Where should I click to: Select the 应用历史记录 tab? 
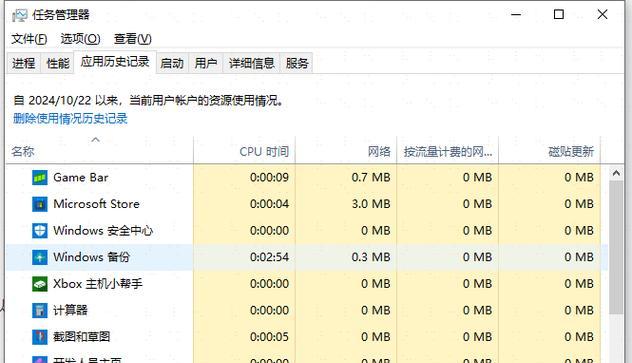click(x=115, y=62)
